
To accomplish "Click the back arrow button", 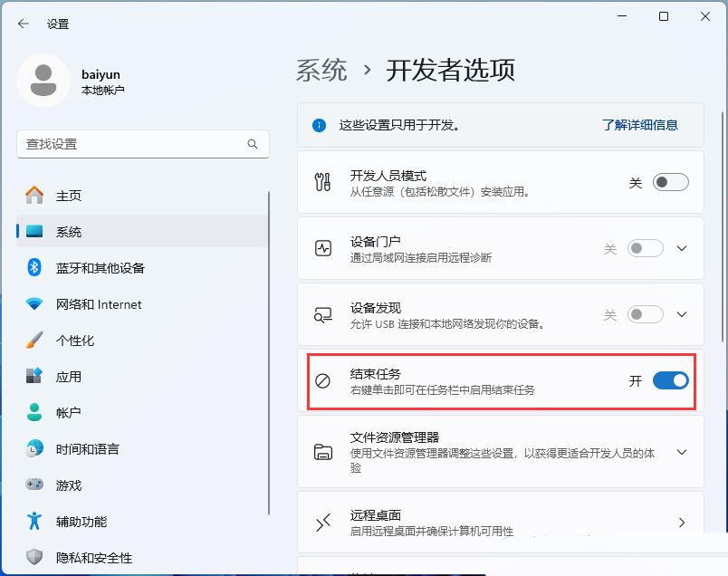I will (22, 24).
